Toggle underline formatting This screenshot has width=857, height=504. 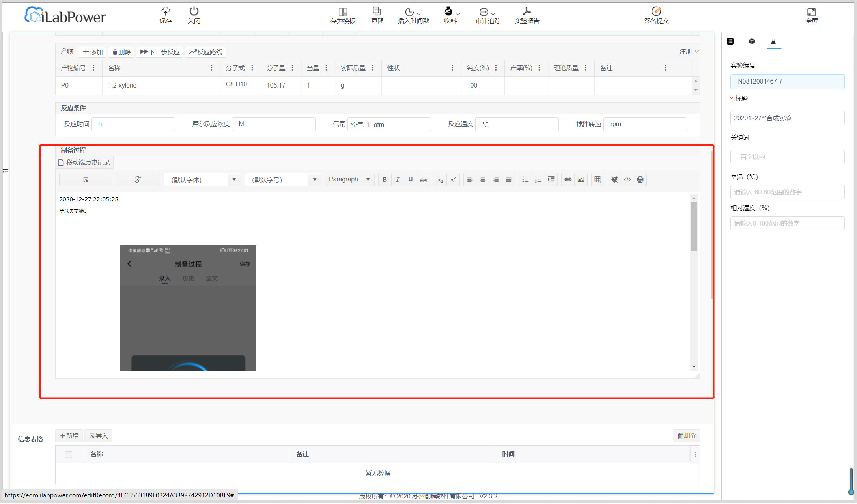[x=411, y=180]
